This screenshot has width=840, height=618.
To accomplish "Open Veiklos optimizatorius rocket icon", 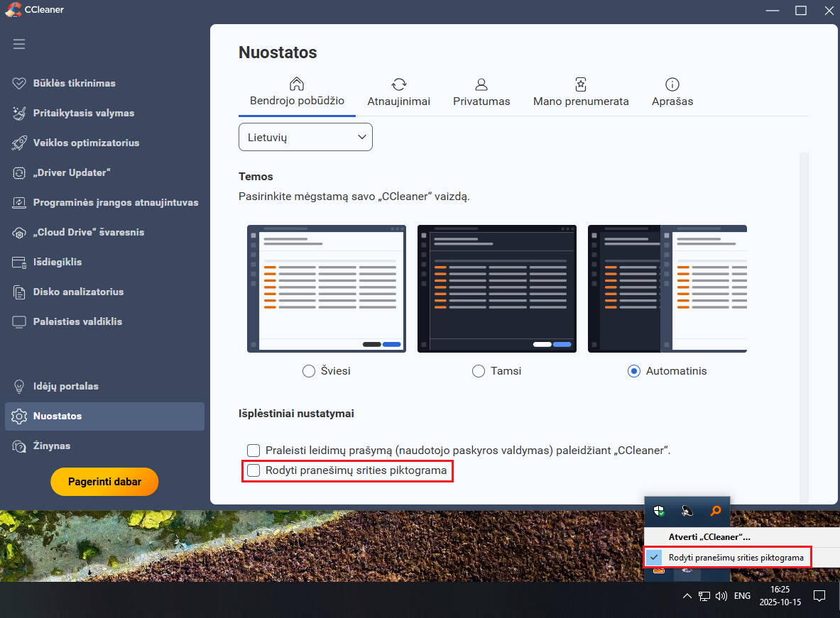I will tap(19, 143).
